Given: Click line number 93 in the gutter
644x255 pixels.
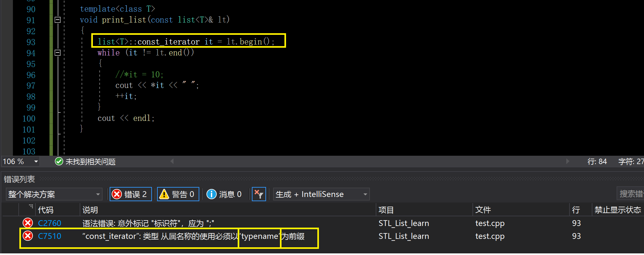Looking at the screenshot, I should point(31,42).
